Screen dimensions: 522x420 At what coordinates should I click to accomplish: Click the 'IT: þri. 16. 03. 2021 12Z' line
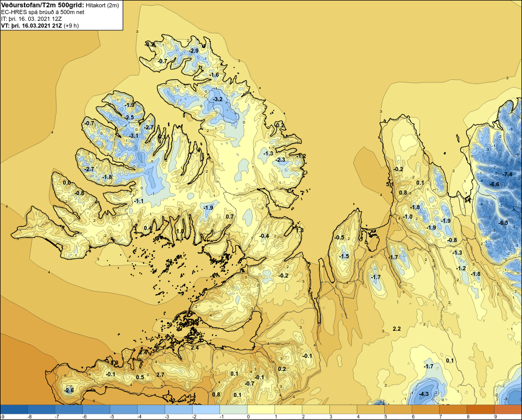coord(32,19)
